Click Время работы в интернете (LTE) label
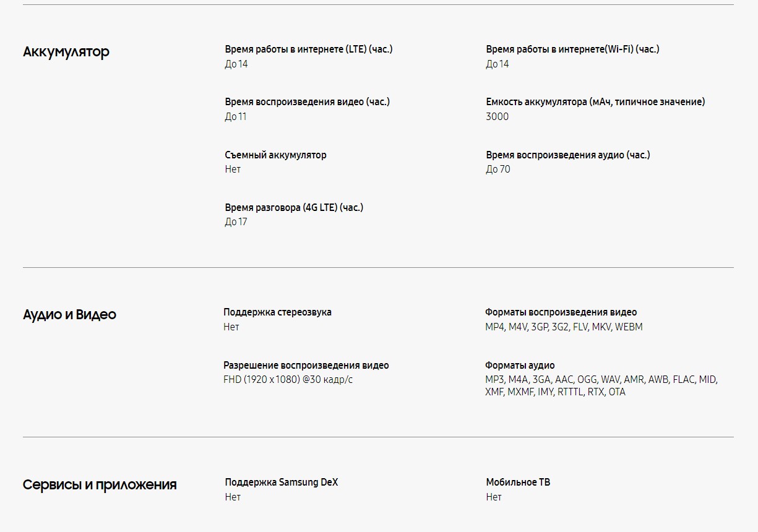The height and width of the screenshot is (532, 758). tap(309, 49)
